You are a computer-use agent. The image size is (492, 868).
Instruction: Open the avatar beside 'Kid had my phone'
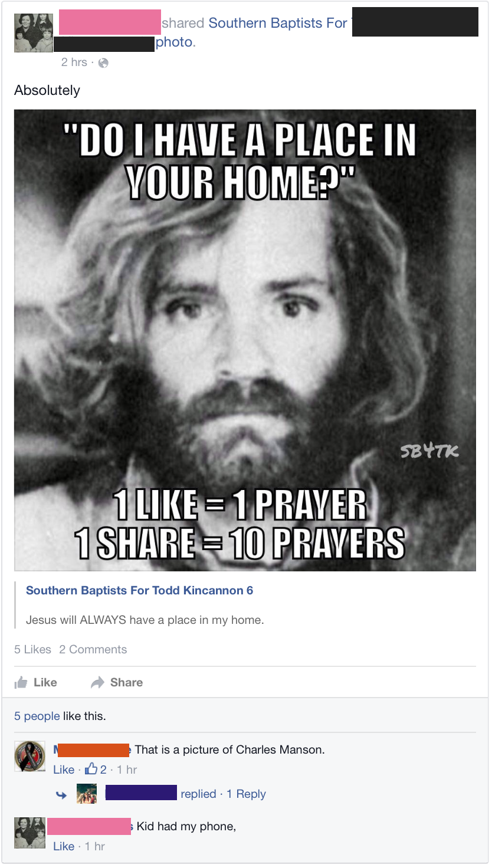(x=29, y=833)
